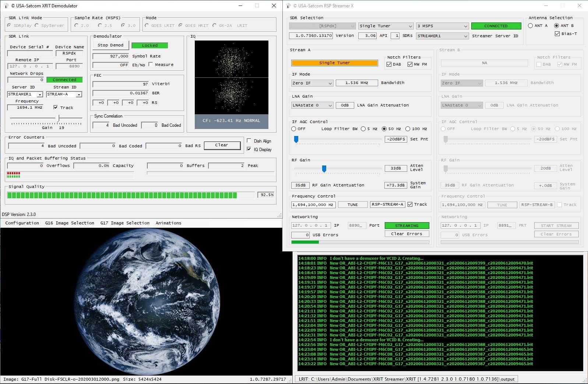Click the green Locked indicator
Image resolution: width=588 pixels, height=384 pixels.
click(149, 45)
